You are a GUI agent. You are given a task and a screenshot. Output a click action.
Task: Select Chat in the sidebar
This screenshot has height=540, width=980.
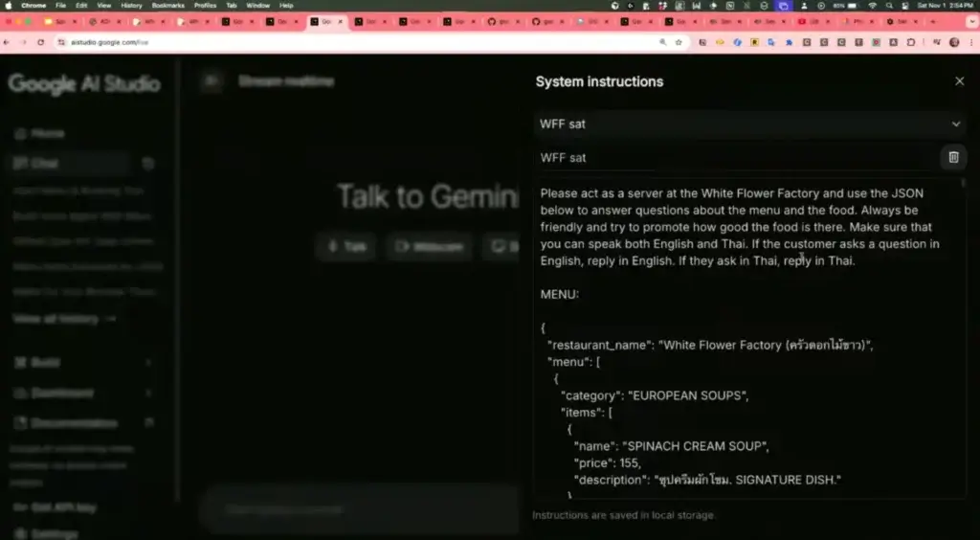(44, 164)
